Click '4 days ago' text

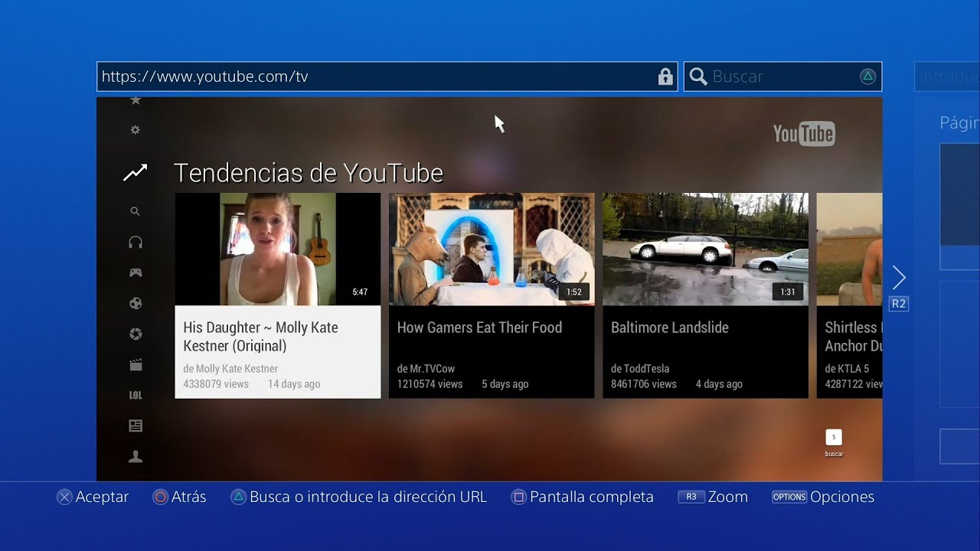tap(719, 384)
